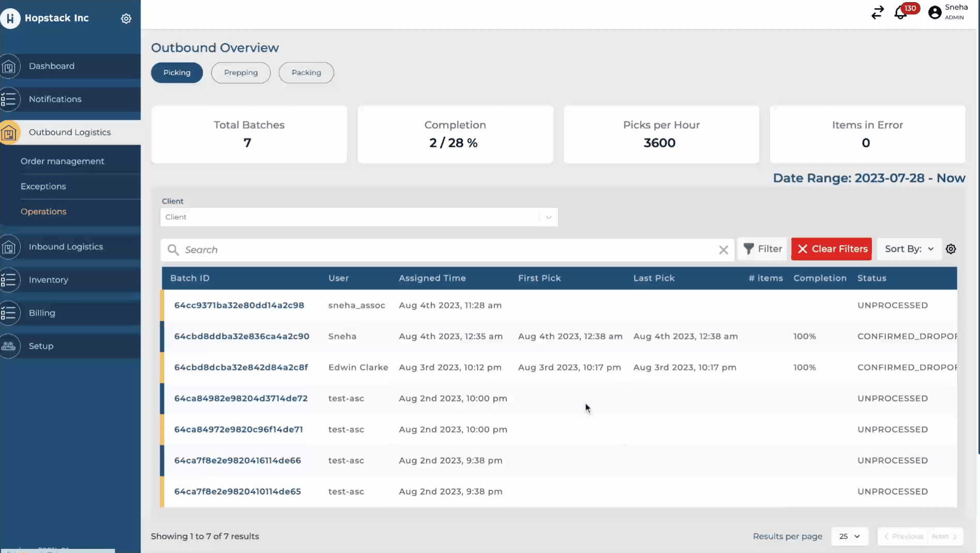Click the table column settings gear icon
This screenshot has height=553, width=980.
pyautogui.click(x=951, y=249)
